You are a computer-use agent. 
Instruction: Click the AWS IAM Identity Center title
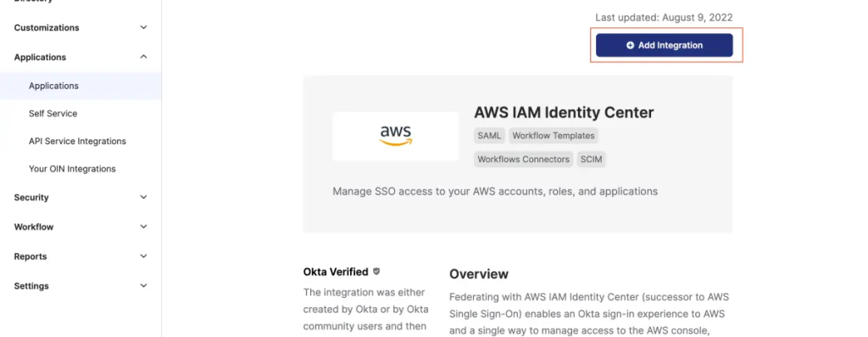click(x=564, y=113)
